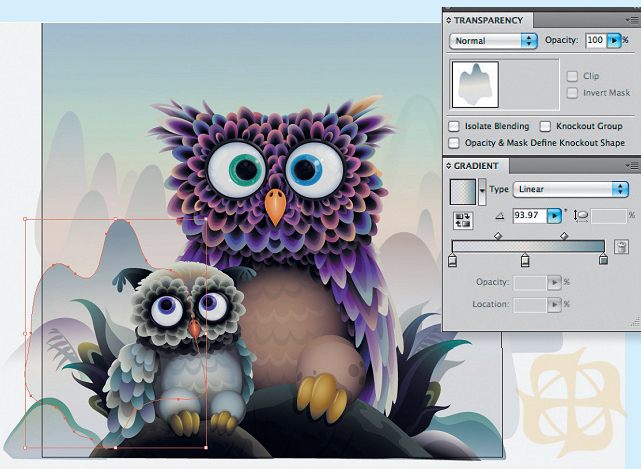Click the right gradient midpoint diamond

[x=564, y=236]
